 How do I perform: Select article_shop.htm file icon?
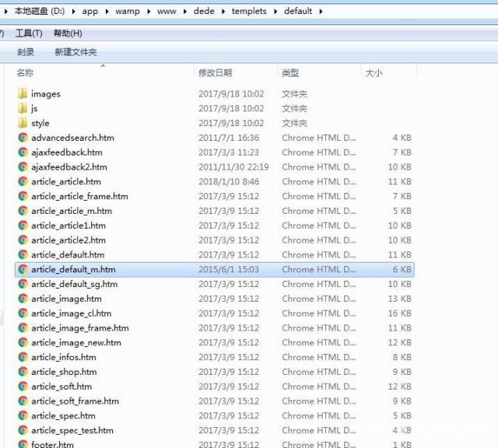tap(23, 372)
